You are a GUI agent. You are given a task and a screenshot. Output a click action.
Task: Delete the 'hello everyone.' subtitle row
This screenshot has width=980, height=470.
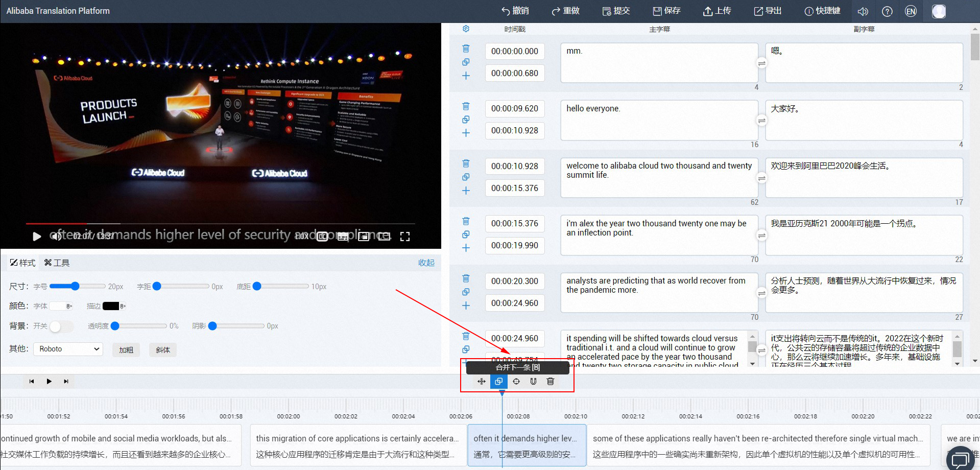466,106
